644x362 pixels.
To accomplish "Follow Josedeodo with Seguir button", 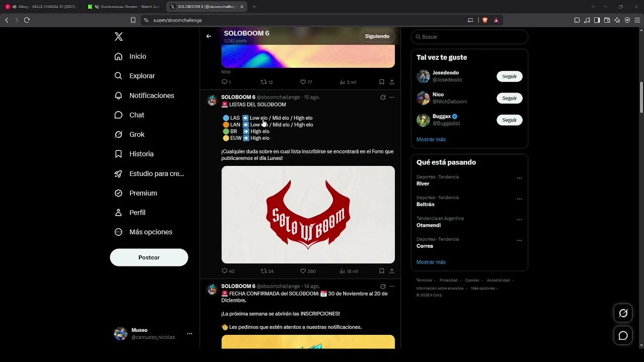I will click(x=510, y=76).
